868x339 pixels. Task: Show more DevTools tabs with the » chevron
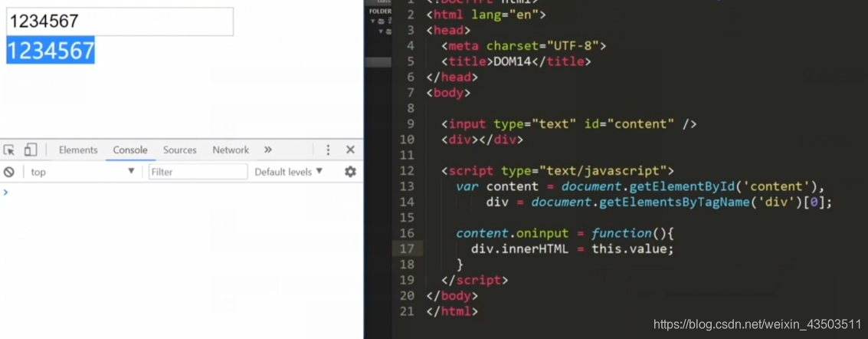pos(268,150)
